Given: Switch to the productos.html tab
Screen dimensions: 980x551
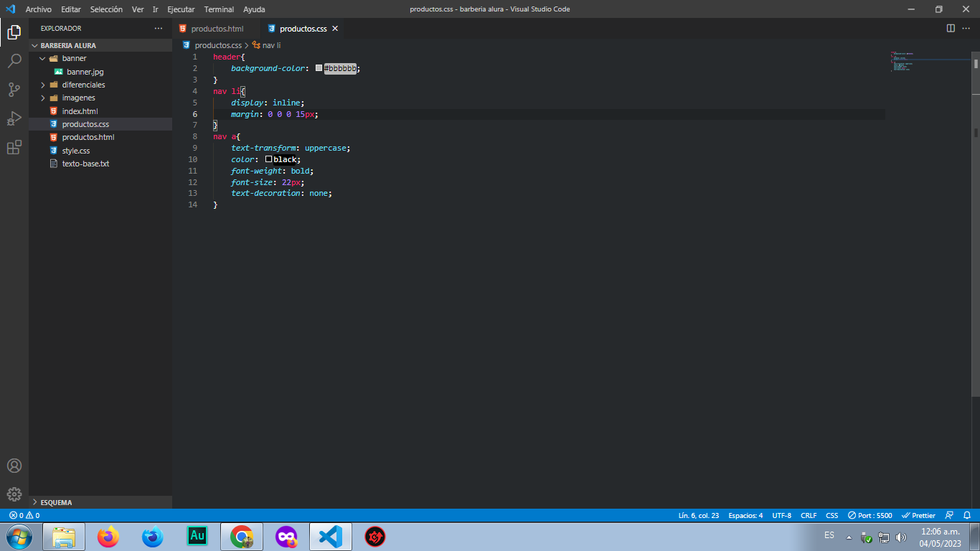Looking at the screenshot, I should point(217,29).
